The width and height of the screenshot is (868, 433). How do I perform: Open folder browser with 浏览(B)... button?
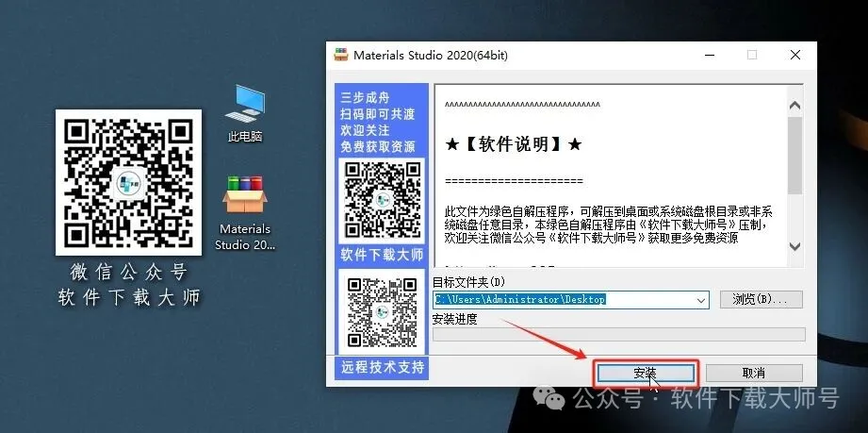762,299
